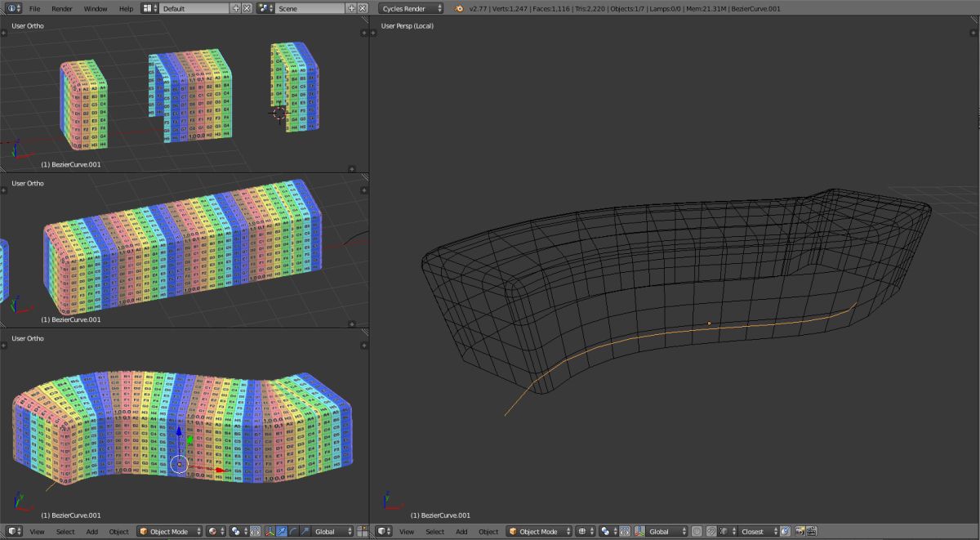This screenshot has width=980, height=540.
Task: Delete the current scene
Action: [x=363, y=8]
